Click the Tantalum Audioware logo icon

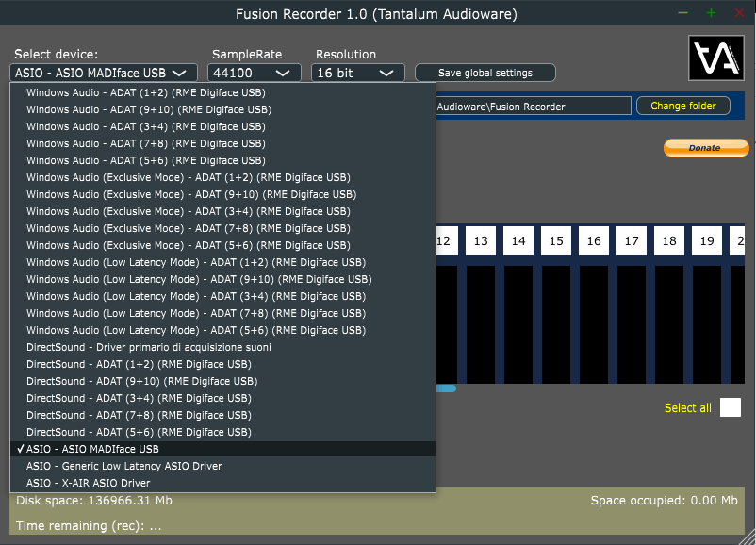pos(716,58)
